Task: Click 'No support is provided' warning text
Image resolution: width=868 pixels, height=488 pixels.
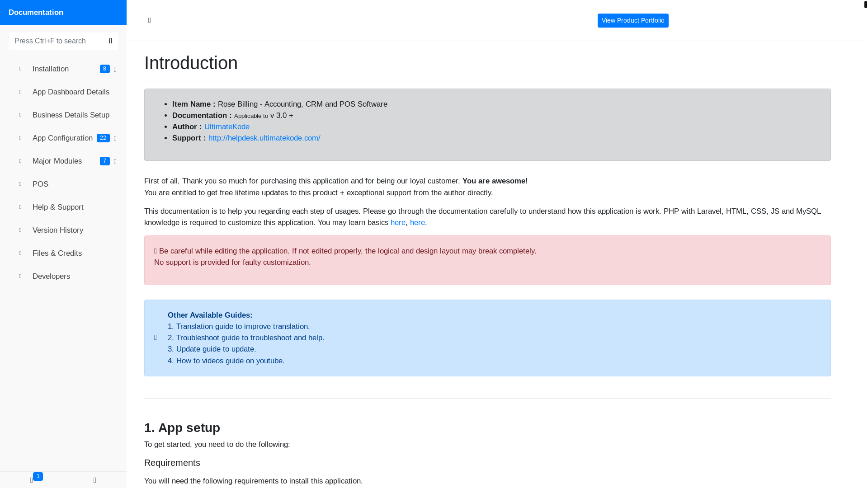Action: [x=232, y=263]
